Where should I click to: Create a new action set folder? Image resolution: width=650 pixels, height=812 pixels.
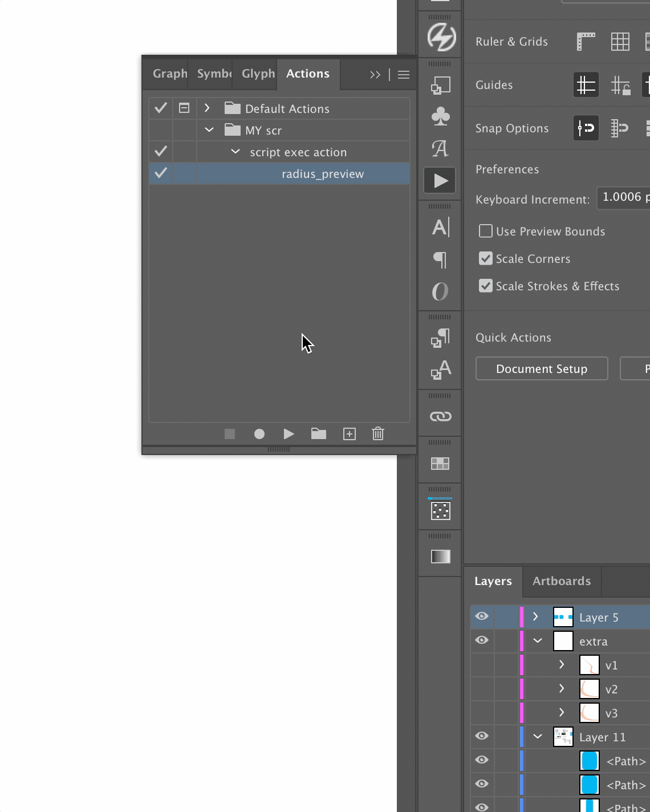(x=319, y=434)
